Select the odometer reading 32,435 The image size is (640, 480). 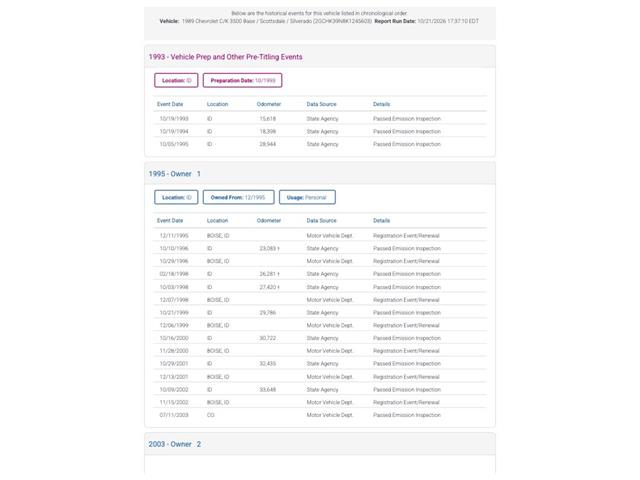pos(268,363)
